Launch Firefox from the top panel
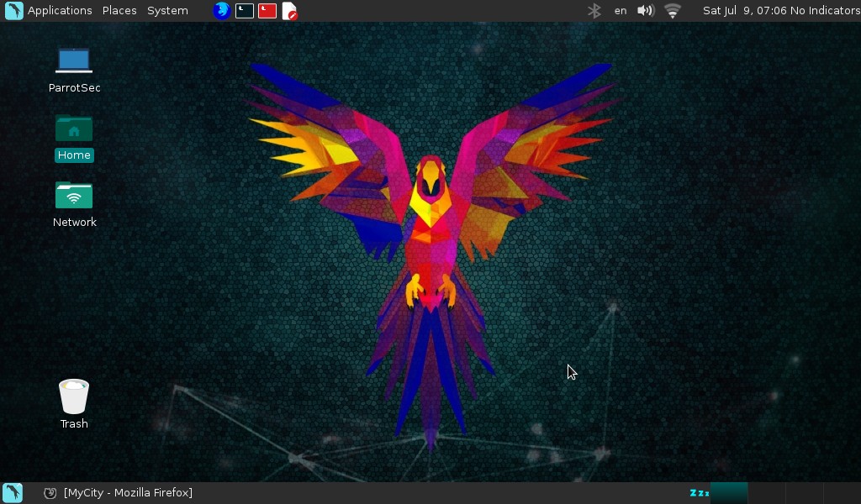This screenshot has height=504, width=861. (221, 10)
